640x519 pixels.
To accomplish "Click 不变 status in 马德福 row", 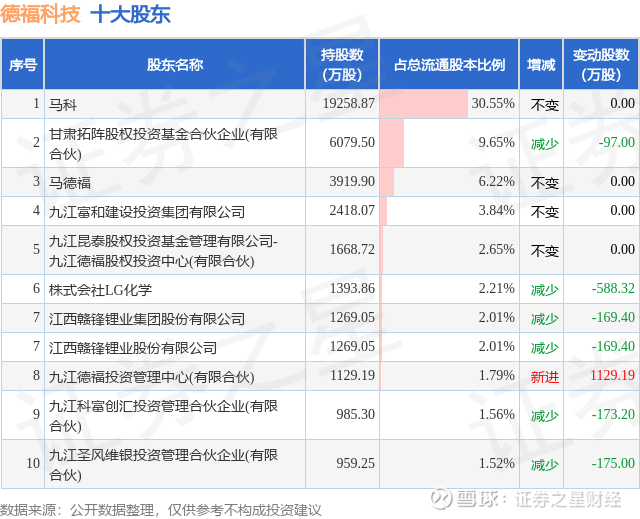I will pos(544,182).
